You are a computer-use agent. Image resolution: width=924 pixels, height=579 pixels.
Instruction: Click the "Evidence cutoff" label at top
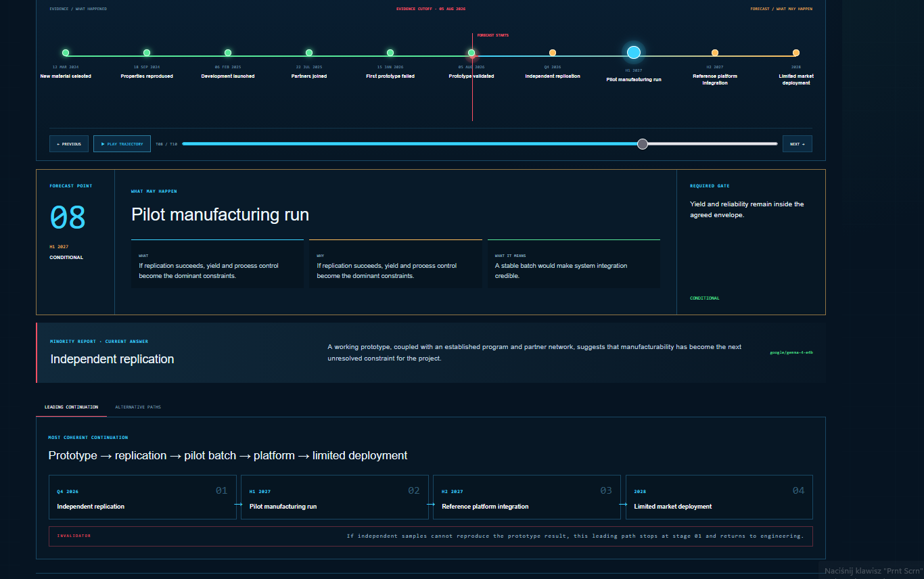coord(431,9)
